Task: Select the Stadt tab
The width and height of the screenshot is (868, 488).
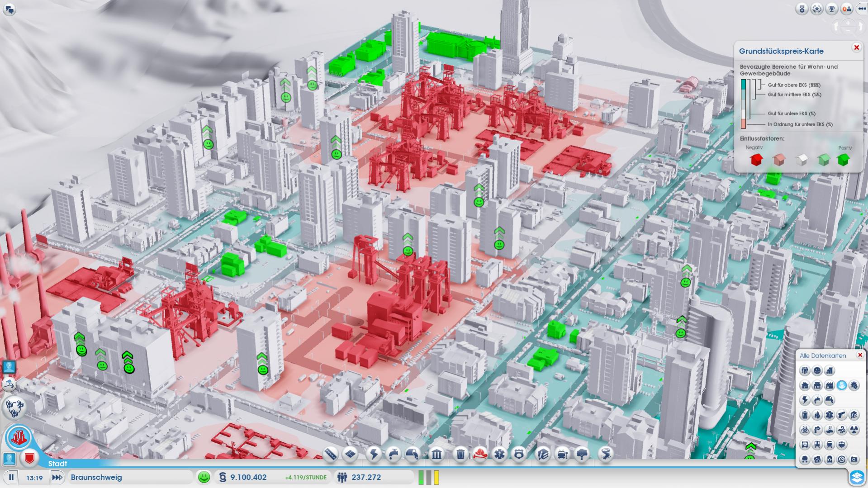Action: coord(57,464)
